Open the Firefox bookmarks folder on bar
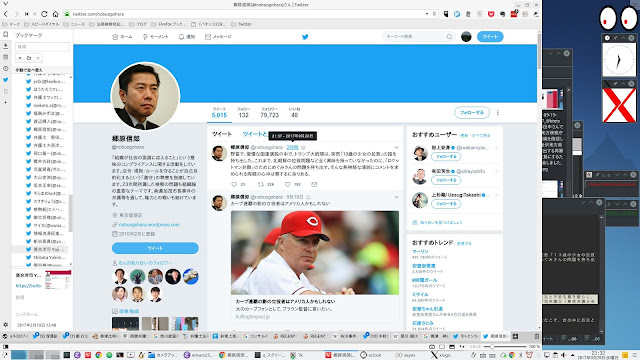The height and width of the screenshot is (360, 640). (169, 24)
